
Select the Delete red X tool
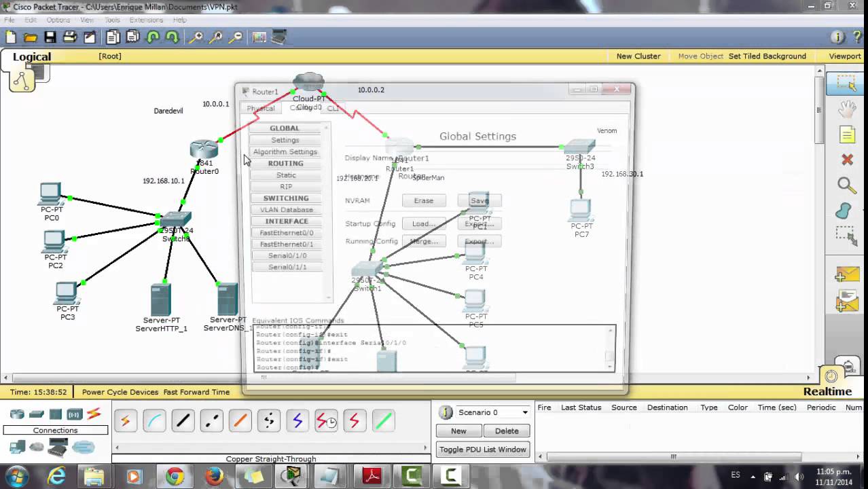pyautogui.click(x=846, y=160)
